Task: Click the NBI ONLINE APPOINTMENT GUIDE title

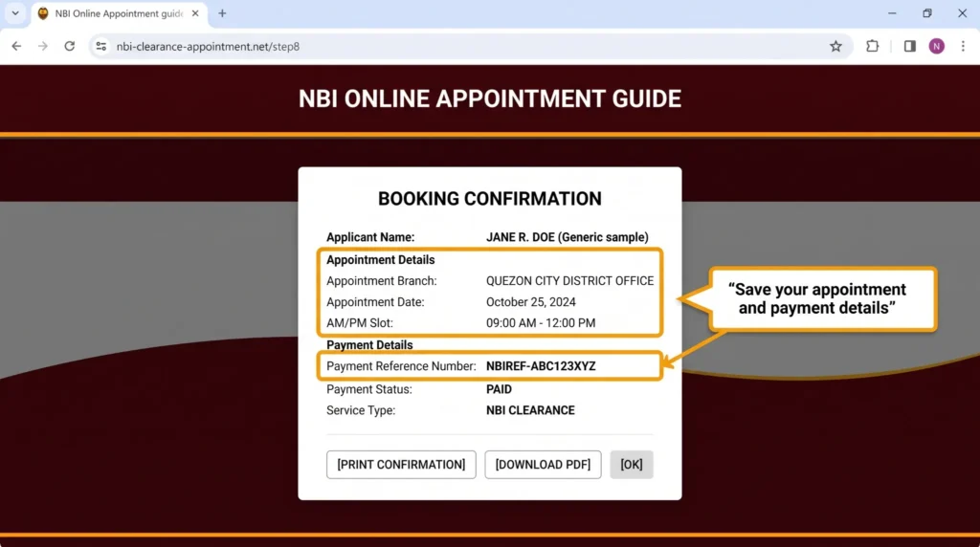Action: pos(490,98)
